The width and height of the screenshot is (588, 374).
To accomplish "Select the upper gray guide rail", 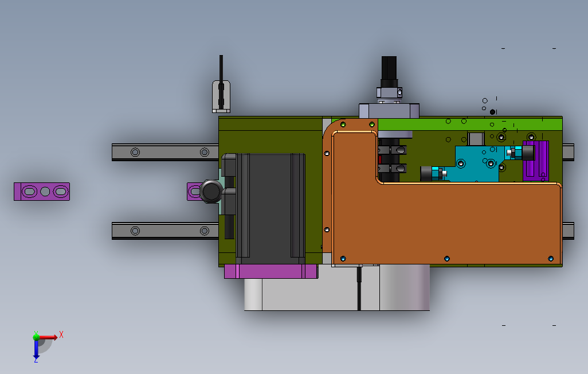I will click(x=165, y=152).
